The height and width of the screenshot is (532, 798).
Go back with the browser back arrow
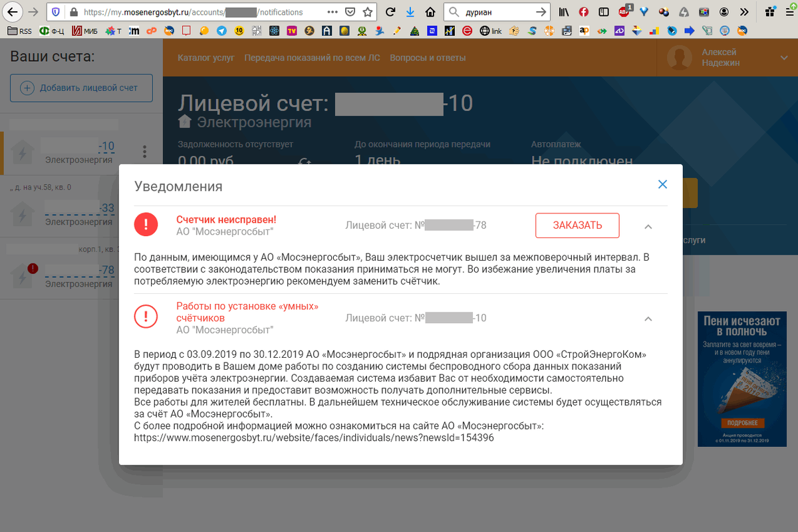click(x=13, y=12)
